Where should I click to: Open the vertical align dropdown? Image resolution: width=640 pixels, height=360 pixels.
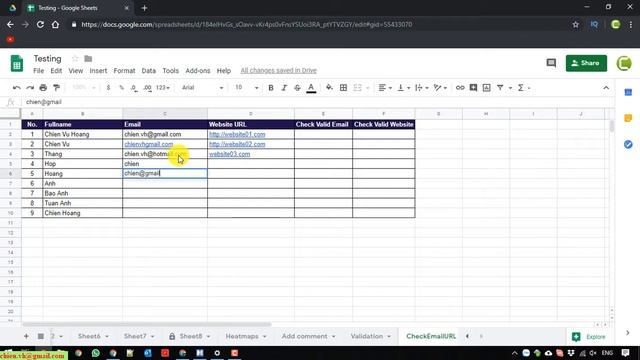pos(403,88)
